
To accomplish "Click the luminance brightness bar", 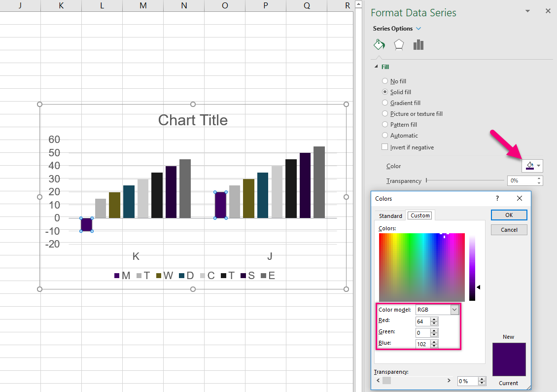I will click(472, 267).
